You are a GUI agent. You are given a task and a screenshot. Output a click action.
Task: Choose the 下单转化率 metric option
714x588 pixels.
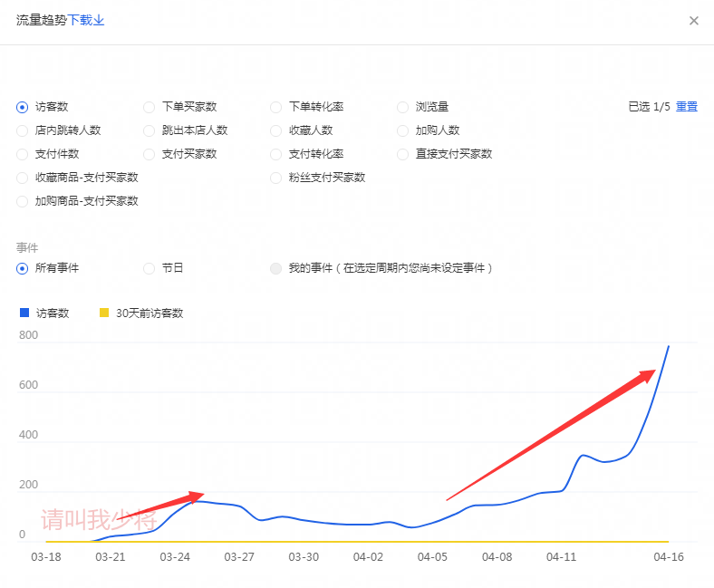pyautogui.click(x=276, y=107)
